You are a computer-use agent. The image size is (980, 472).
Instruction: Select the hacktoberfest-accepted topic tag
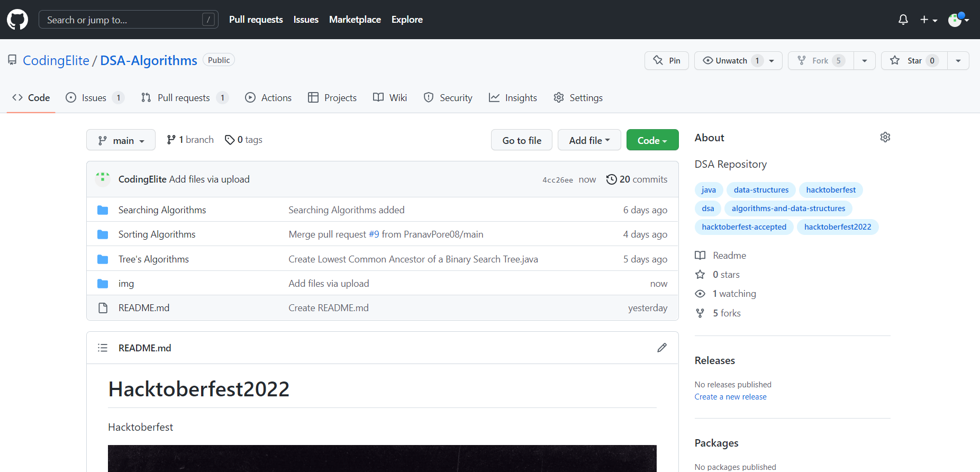click(744, 227)
